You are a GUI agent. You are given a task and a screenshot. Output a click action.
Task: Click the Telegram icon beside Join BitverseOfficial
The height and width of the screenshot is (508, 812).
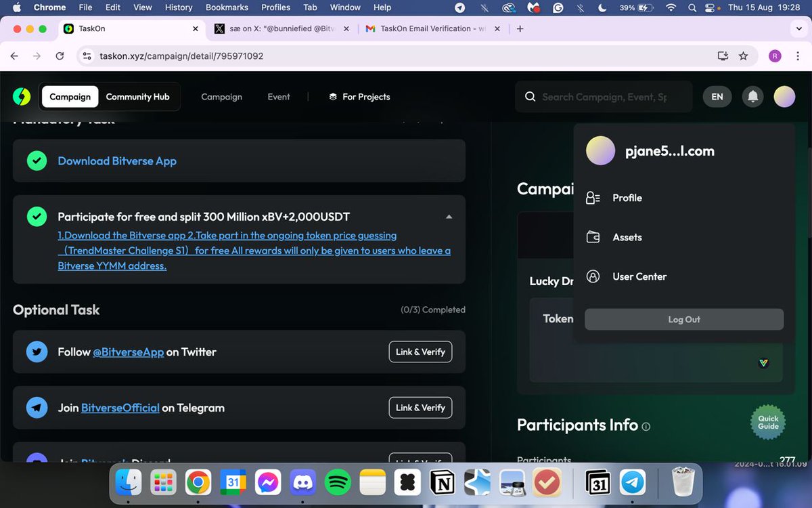point(37,408)
